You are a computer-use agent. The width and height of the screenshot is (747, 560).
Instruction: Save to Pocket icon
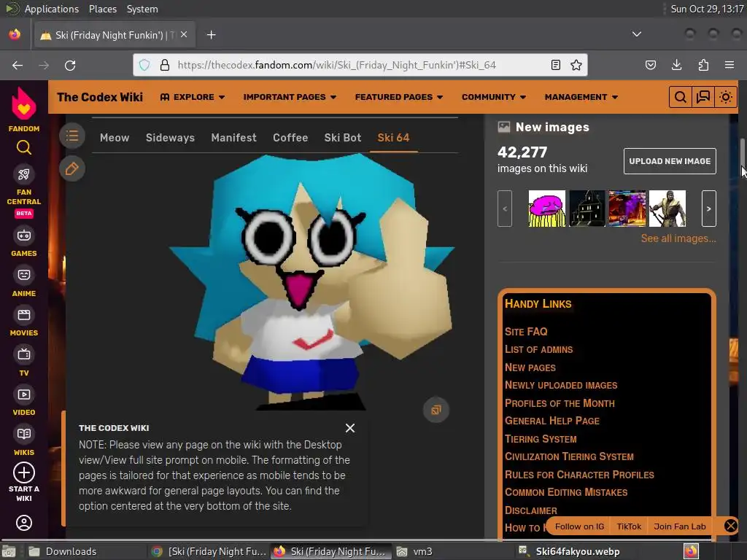650,65
